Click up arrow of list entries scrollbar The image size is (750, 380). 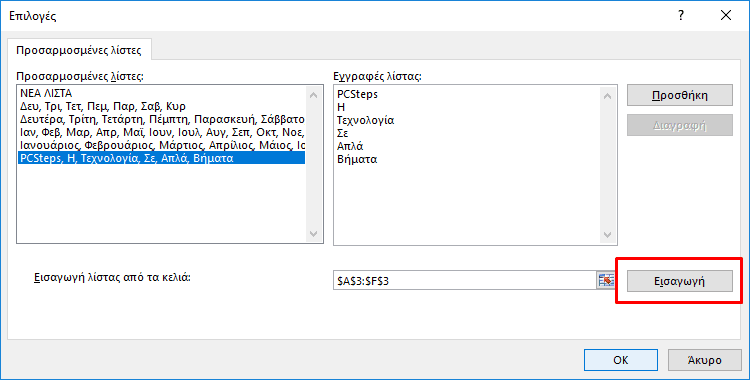point(607,96)
